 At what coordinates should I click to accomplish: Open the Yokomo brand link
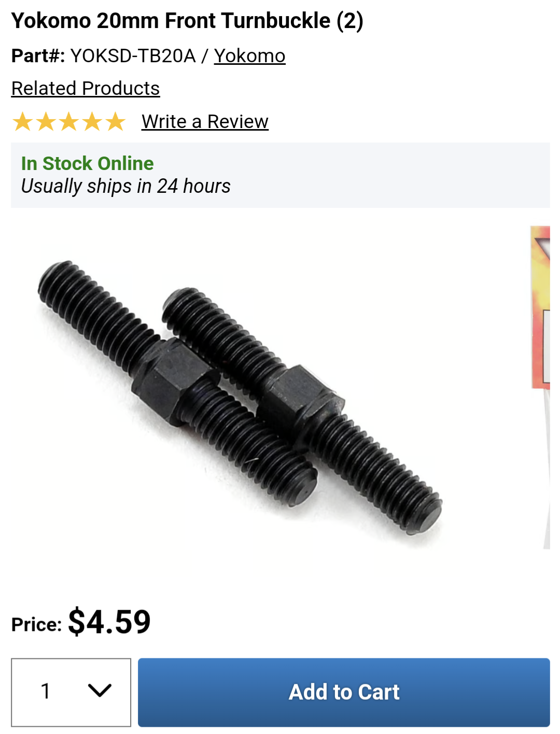coord(249,56)
